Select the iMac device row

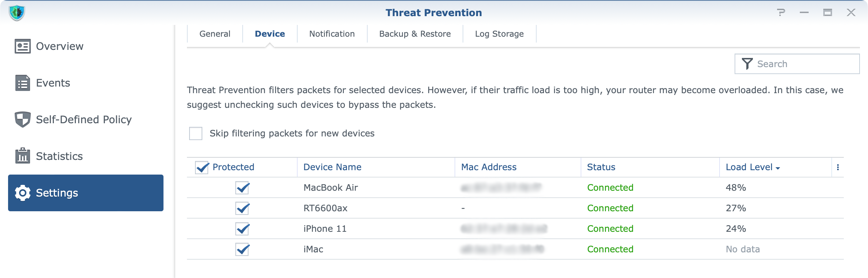(x=515, y=249)
